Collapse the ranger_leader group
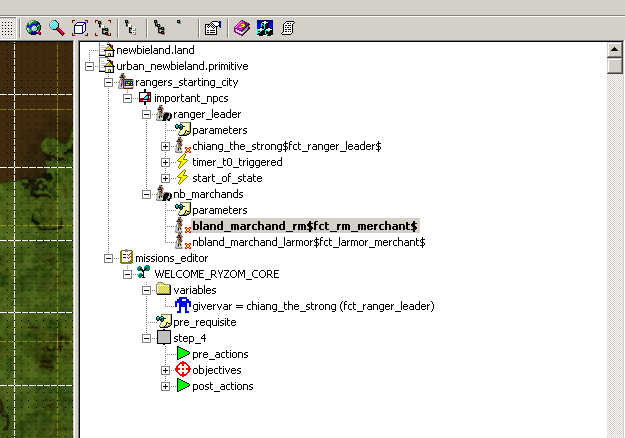Image resolution: width=625 pixels, height=438 pixels. tap(146, 114)
